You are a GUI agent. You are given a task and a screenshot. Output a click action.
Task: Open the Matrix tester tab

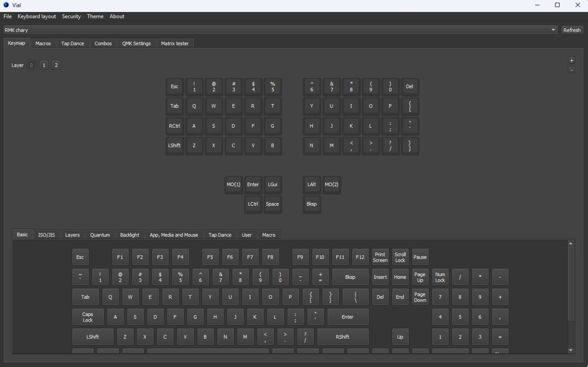[175, 43]
